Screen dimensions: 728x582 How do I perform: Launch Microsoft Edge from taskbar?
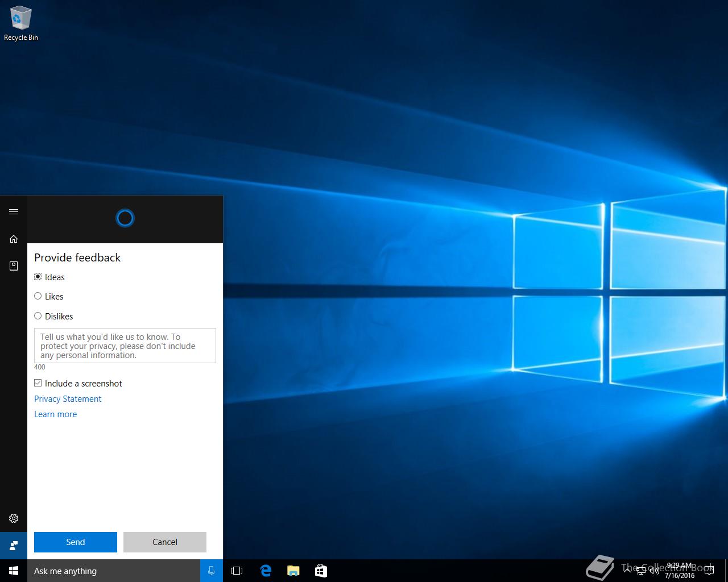[x=266, y=571]
